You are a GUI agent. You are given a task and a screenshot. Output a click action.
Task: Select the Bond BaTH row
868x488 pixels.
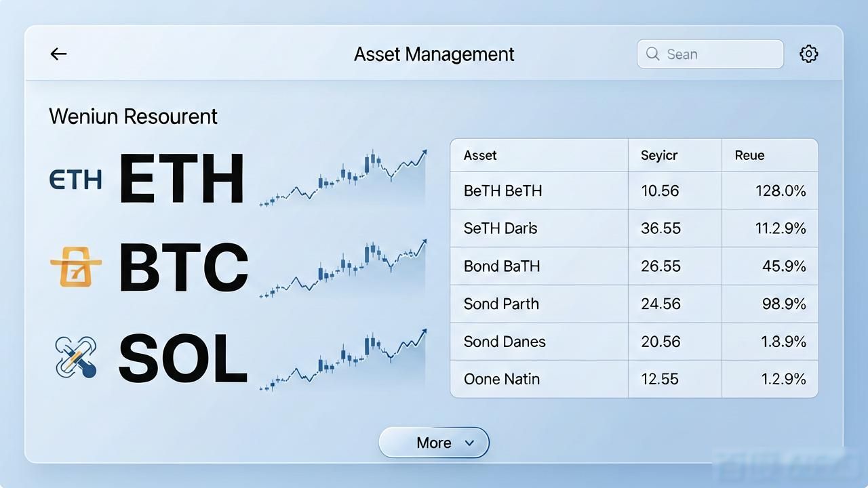(x=634, y=266)
